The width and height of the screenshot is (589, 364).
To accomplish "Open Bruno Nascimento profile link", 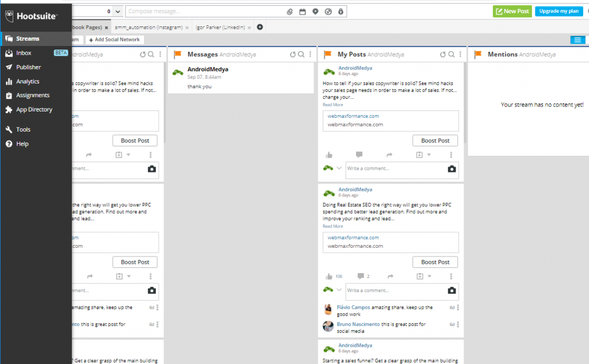I will click(x=358, y=324).
